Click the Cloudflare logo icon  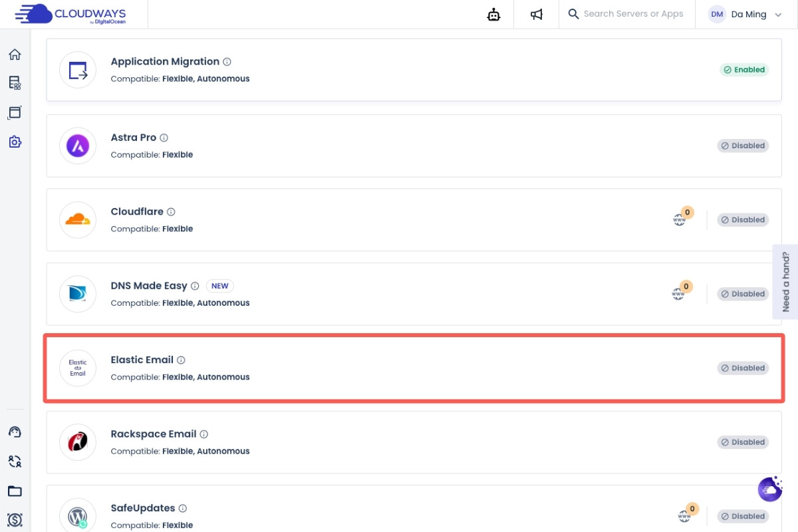tap(78, 219)
